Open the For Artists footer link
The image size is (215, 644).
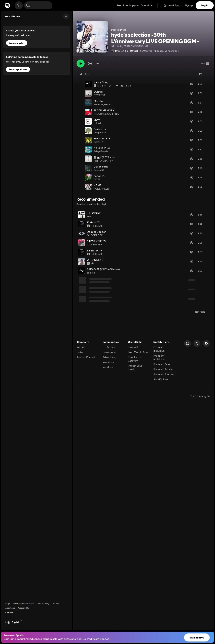click(109, 347)
